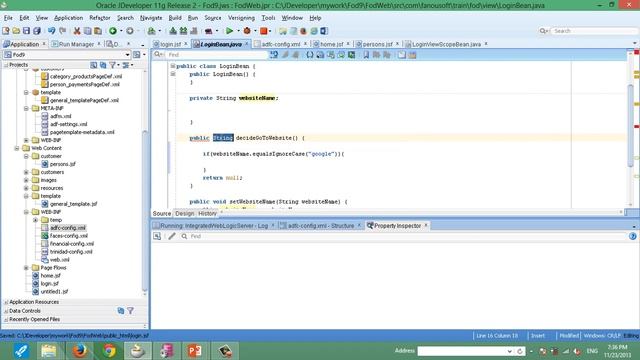Expand the Recently Opened Files section
Screen dimensions: 640x360
click(6, 320)
